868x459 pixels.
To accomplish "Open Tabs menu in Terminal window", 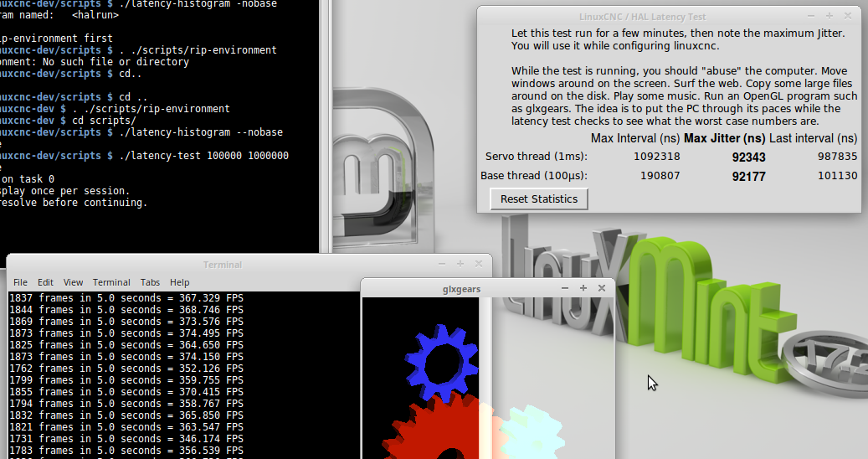I will point(150,282).
